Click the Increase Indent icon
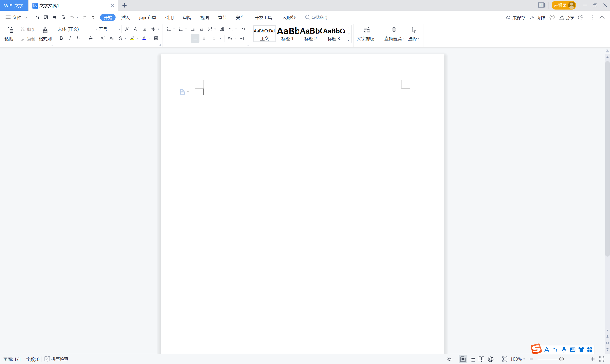 (201, 29)
